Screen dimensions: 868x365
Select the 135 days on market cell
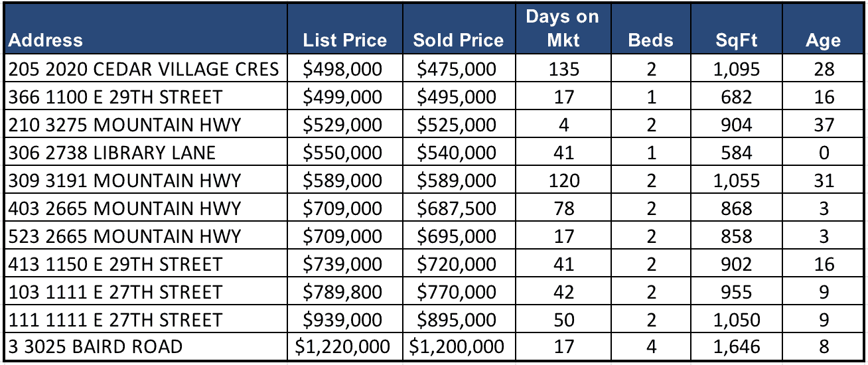coord(563,69)
